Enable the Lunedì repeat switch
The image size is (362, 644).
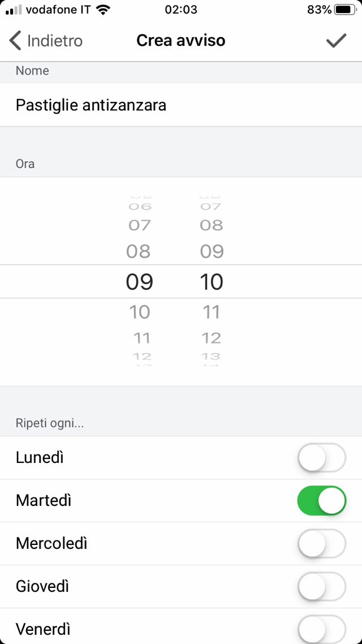coord(321,458)
